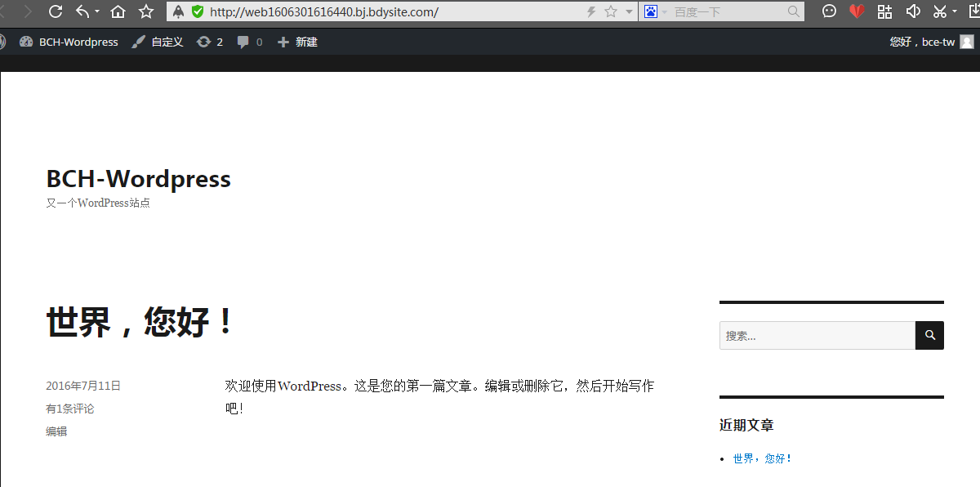Click the red heart extension icon
The width and height of the screenshot is (980, 487).
coord(857,11)
